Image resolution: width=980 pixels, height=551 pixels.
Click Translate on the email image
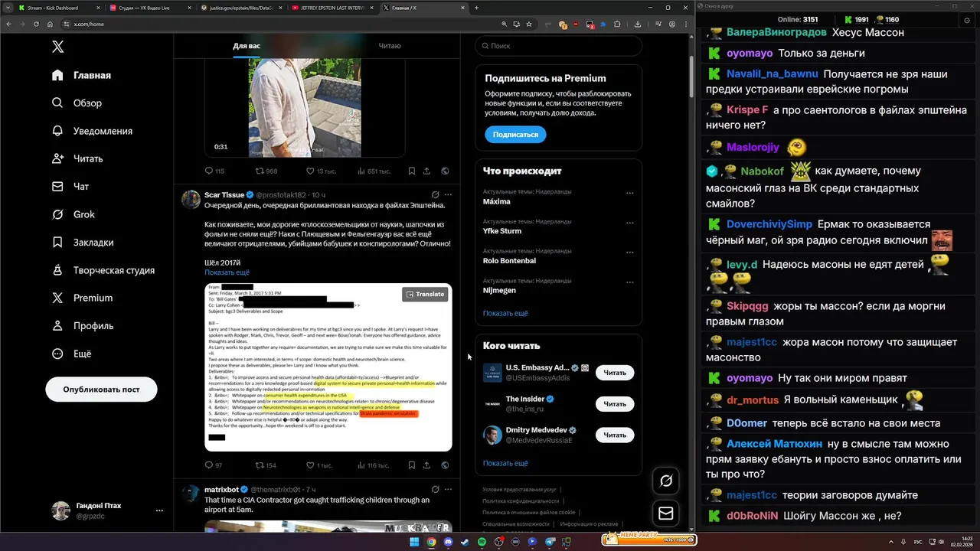pos(425,294)
